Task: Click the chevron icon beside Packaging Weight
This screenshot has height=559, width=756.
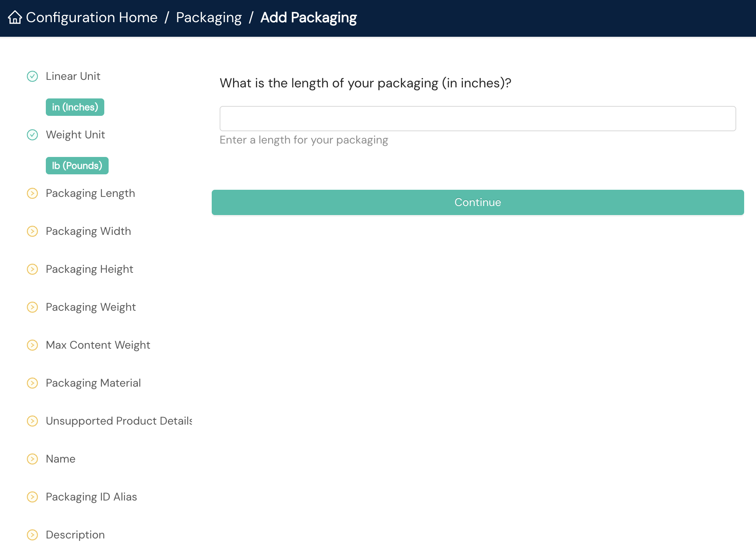Action: [32, 307]
